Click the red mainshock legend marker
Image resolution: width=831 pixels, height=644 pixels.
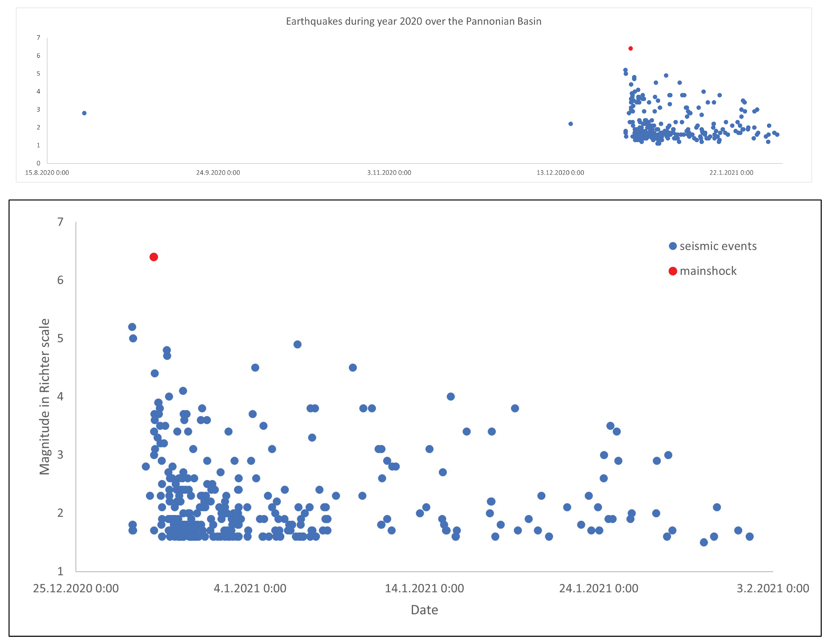point(673,271)
